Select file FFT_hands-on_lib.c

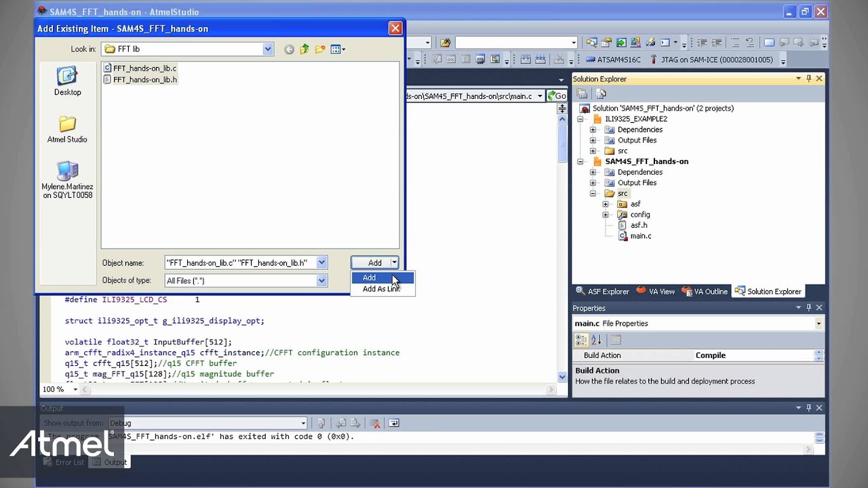[140, 68]
